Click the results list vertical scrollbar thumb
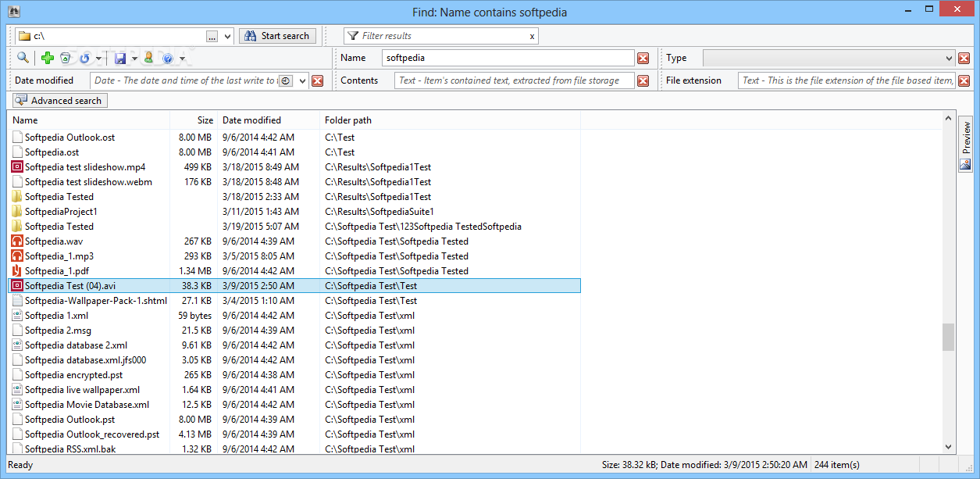Image resolution: width=980 pixels, height=479 pixels. [x=949, y=338]
